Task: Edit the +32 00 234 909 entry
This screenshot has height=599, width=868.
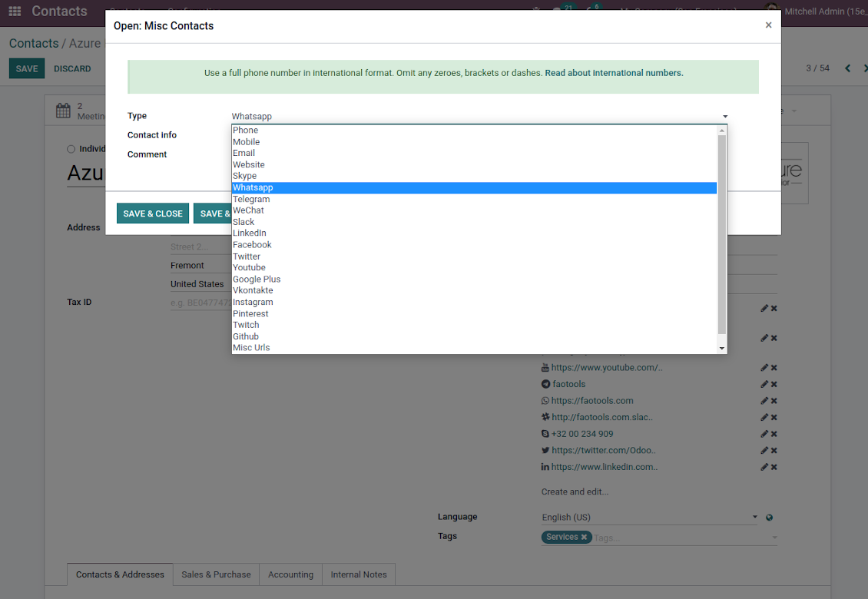Action: tap(764, 434)
